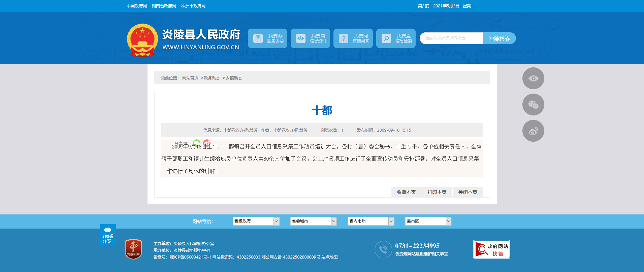Toggle the gray eye circle button on right
The width and height of the screenshot is (644, 272).
[533, 78]
